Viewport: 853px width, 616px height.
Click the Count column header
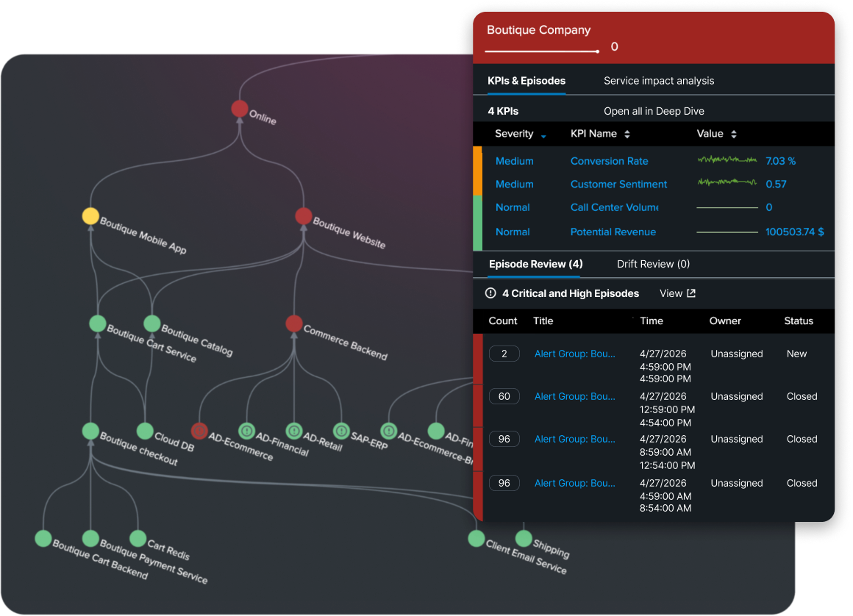[x=503, y=320]
